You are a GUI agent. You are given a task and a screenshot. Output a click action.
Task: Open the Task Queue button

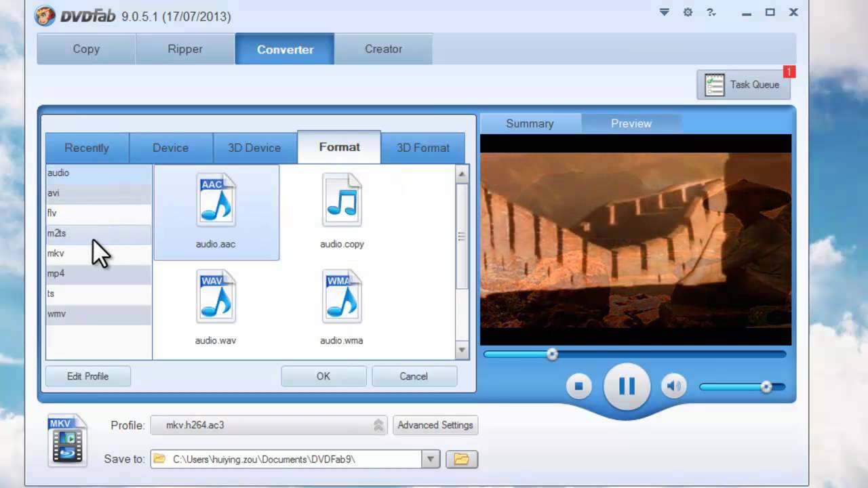coord(743,85)
